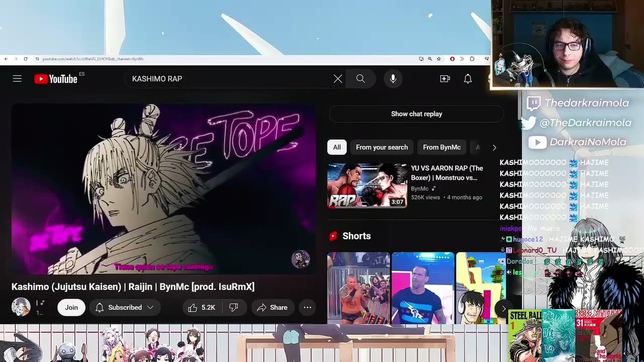Open the blue-shirt wrestler Shorts thumbnail
644x362 pixels.
point(423,288)
